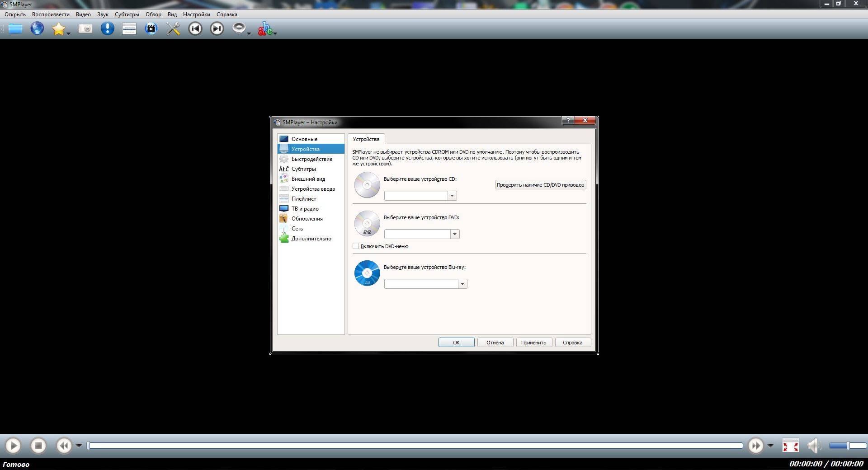Screen dimensions: 868x470
Task: Click the Устройства tab label
Action: coord(366,139)
